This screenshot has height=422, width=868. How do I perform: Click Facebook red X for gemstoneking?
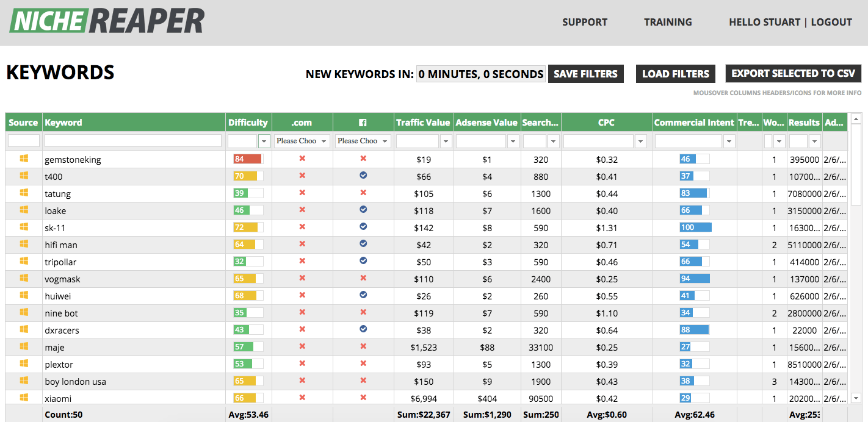(x=363, y=159)
